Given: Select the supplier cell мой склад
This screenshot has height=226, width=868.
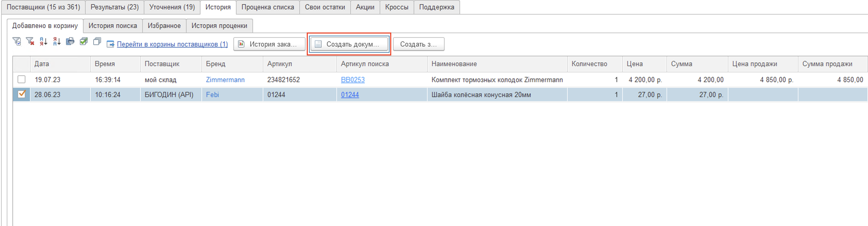Looking at the screenshot, I should 171,80.
